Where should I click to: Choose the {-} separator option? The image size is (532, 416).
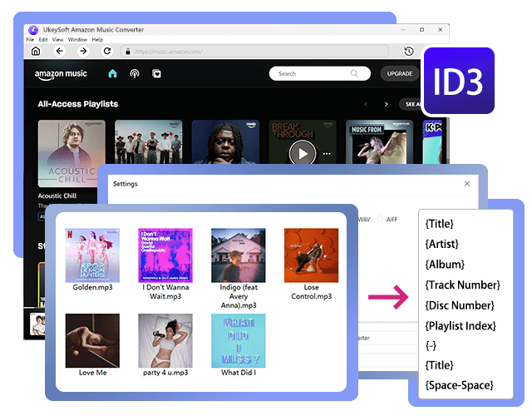[x=431, y=346]
